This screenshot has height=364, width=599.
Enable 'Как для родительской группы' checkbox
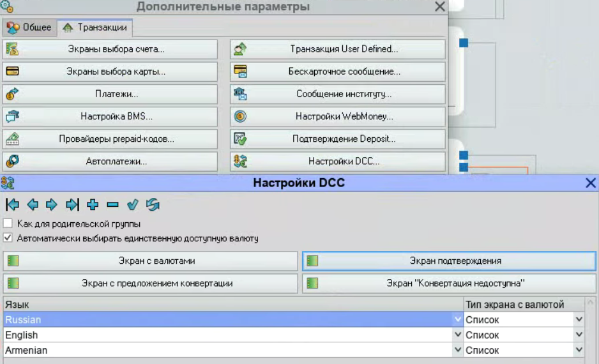[x=8, y=223]
